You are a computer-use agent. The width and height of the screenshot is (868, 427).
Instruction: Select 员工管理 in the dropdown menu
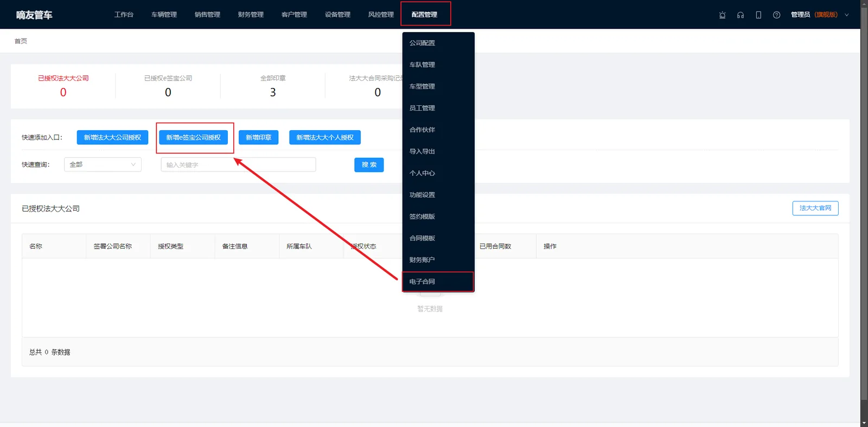pos(438,108)
